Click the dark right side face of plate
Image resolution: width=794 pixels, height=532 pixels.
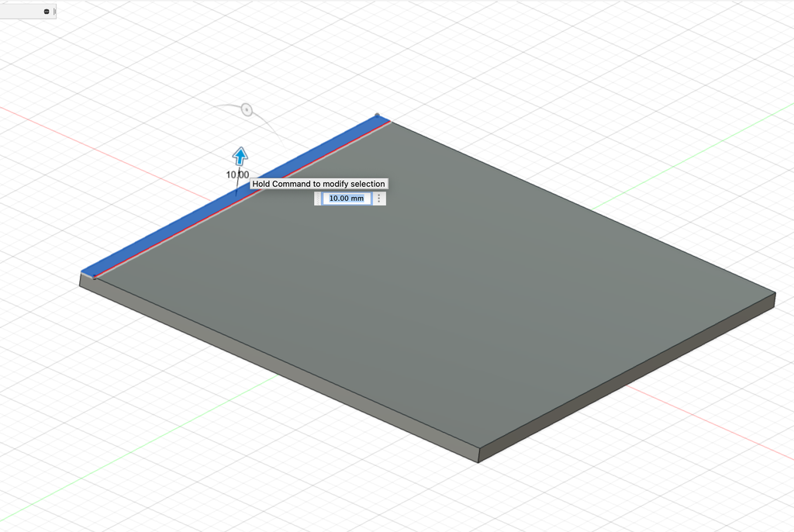click(627, 378)
